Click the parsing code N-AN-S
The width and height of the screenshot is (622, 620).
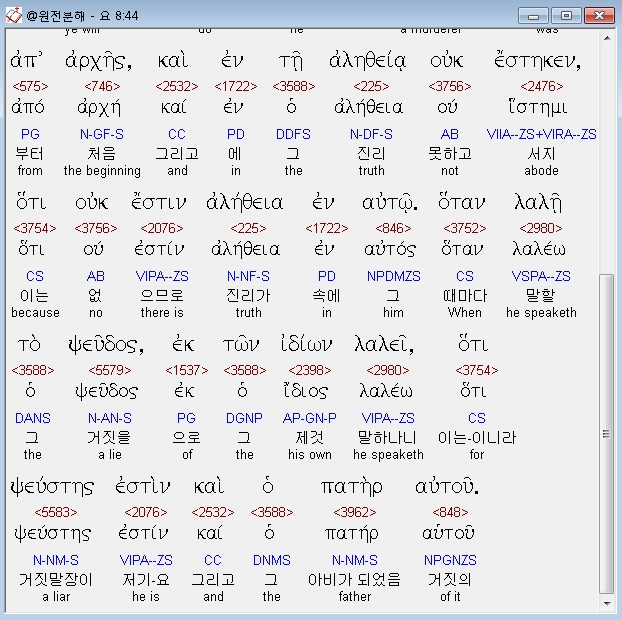click(x=109, y=418)
